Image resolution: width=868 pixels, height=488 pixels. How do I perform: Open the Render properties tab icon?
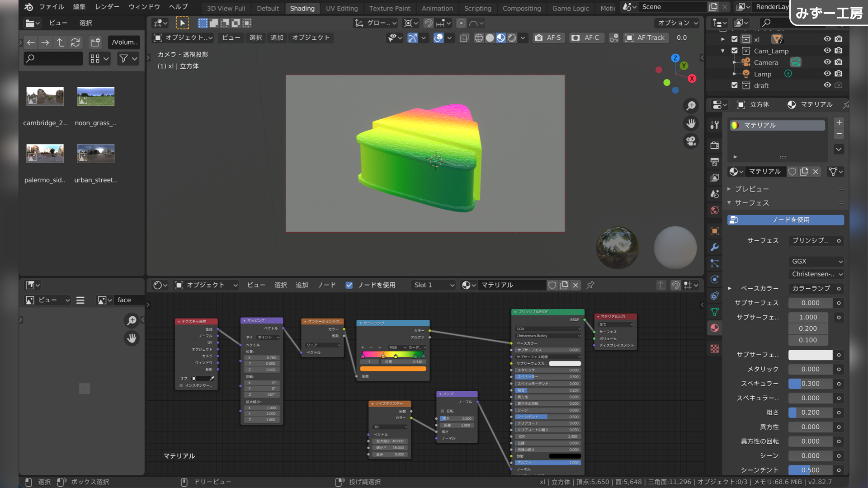coord(714,145)
